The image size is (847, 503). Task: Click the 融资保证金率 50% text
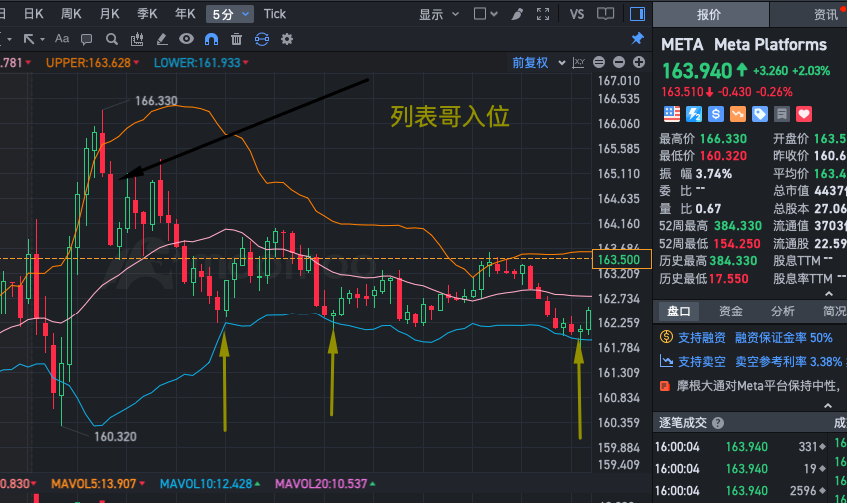point(784,338)
